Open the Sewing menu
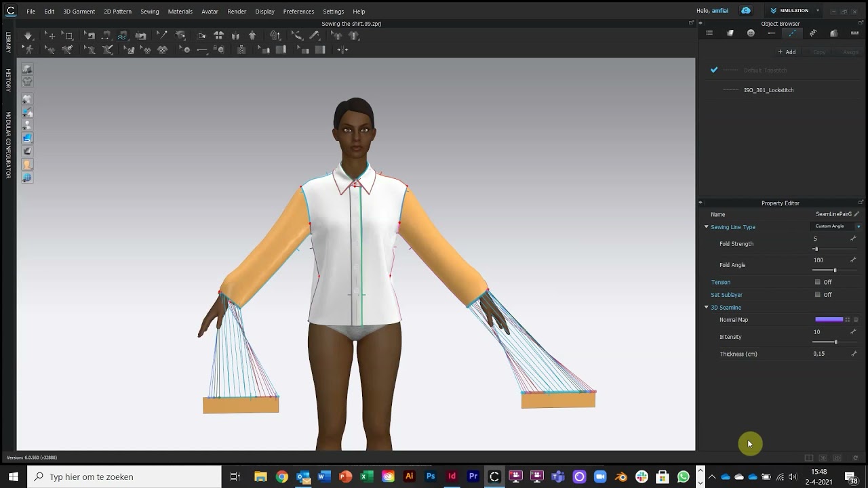Screen dimensions: 868x488 150,12
